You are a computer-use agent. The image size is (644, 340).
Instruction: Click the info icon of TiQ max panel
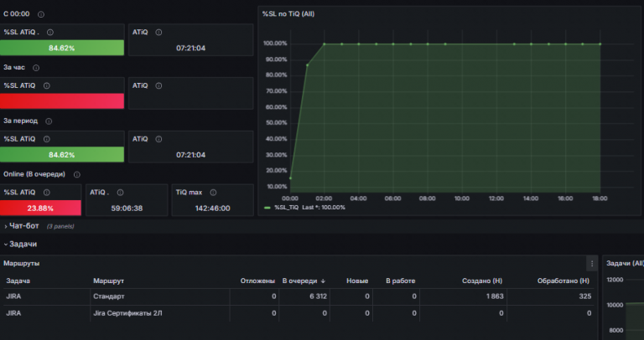[x=213, y=193]
